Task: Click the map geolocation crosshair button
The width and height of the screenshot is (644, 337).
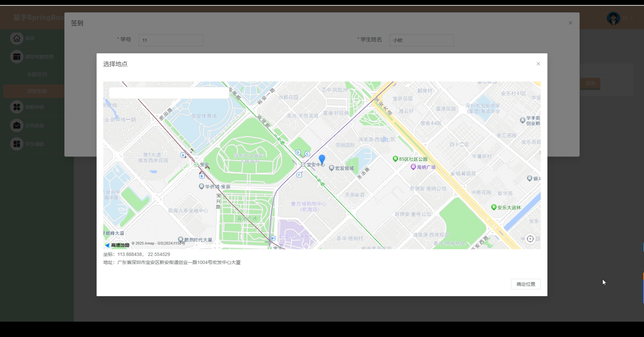Action: [530, 239]
